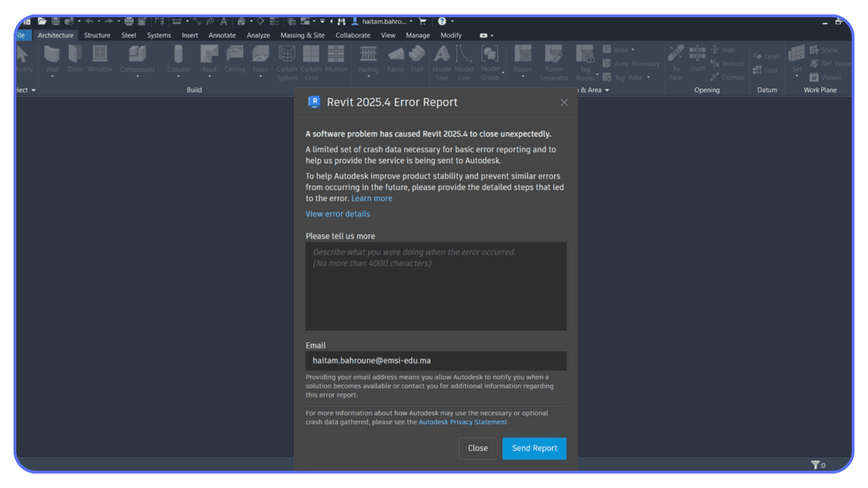Open the Roof tool
The height and width of the screenshot is (488, 868).
pyautogui.click(x=209, y=59)
